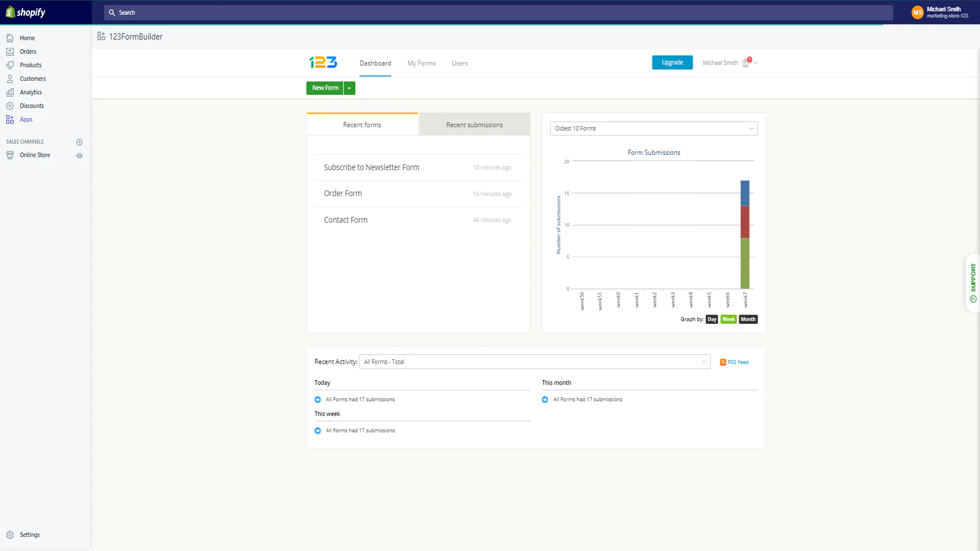The image size is (980, 551).
Task: Click the RSS feed icon
Action: [x=723, y=362]
